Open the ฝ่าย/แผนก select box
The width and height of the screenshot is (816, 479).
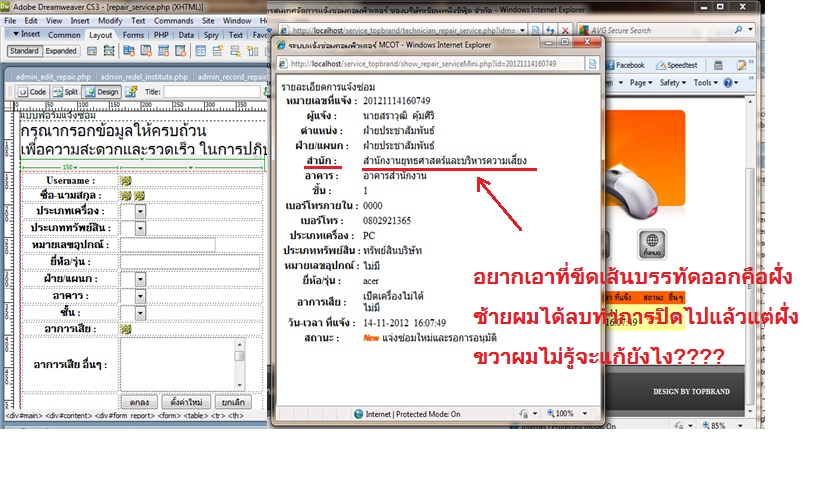tap(140, 279)
